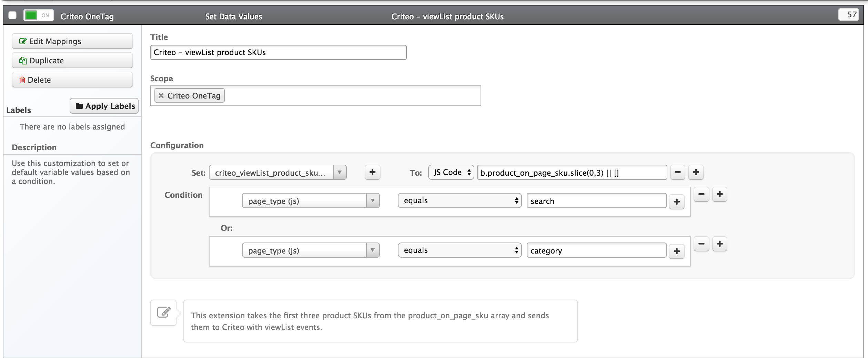868x361 pixels.
Task: Open the equals operator for search condition
Action: (x=460, y=200)
